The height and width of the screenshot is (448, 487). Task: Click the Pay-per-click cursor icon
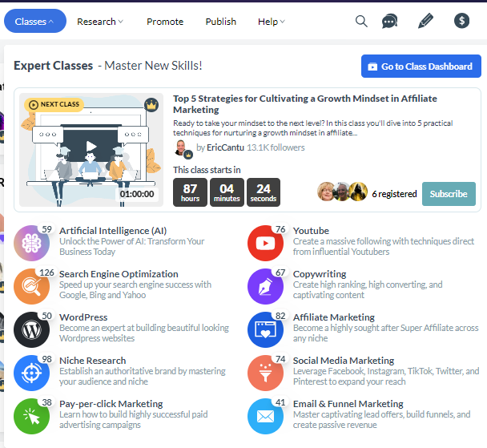pyautogui.click(x=32, y=416)
